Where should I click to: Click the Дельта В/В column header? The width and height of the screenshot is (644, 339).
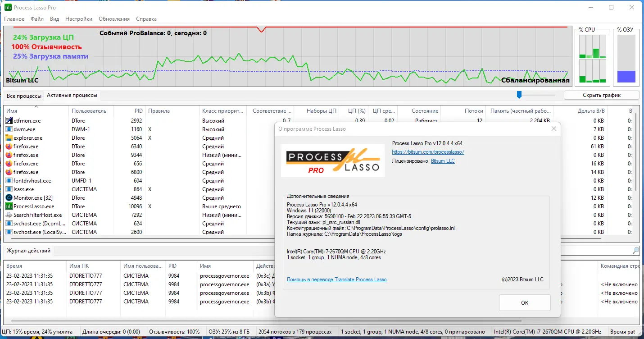pos(580,111)
